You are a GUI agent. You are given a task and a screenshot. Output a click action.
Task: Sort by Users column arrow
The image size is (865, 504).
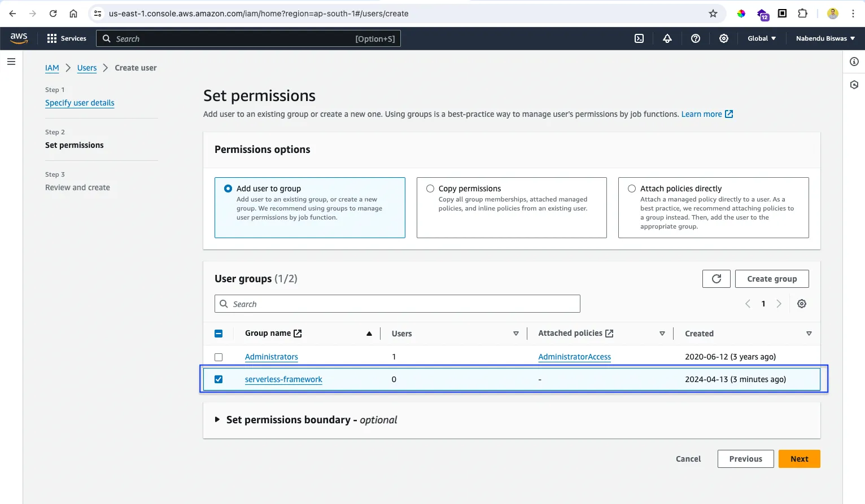coord(515,334)
